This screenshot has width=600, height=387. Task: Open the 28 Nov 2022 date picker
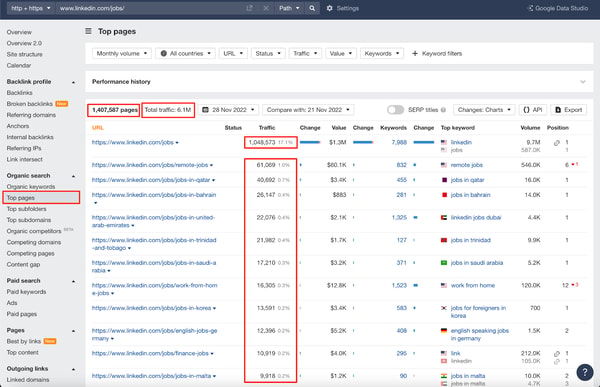pos(228,110)
